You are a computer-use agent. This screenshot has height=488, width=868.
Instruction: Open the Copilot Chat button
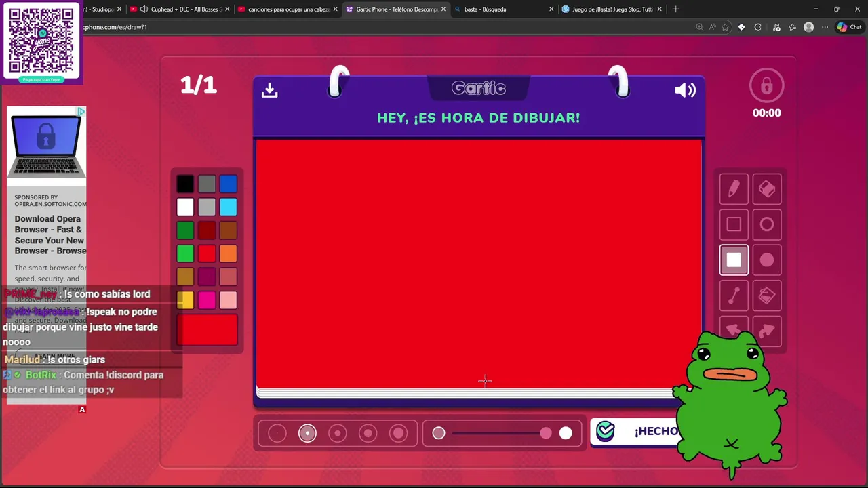[x=850, y=27]
